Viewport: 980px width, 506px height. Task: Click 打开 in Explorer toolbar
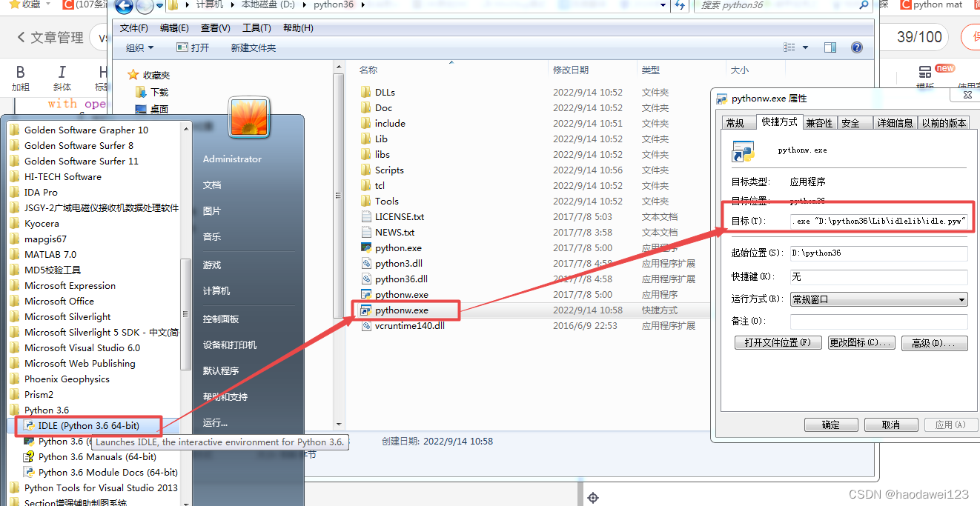coord(193,47)
